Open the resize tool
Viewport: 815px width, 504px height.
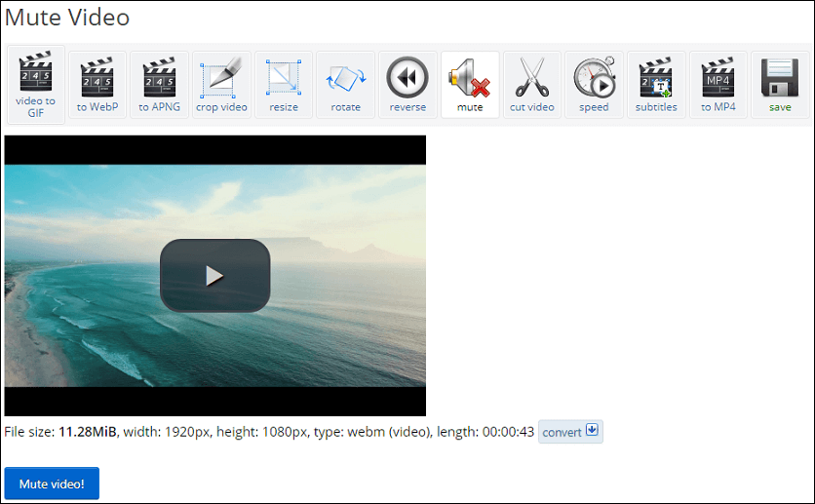284,85
